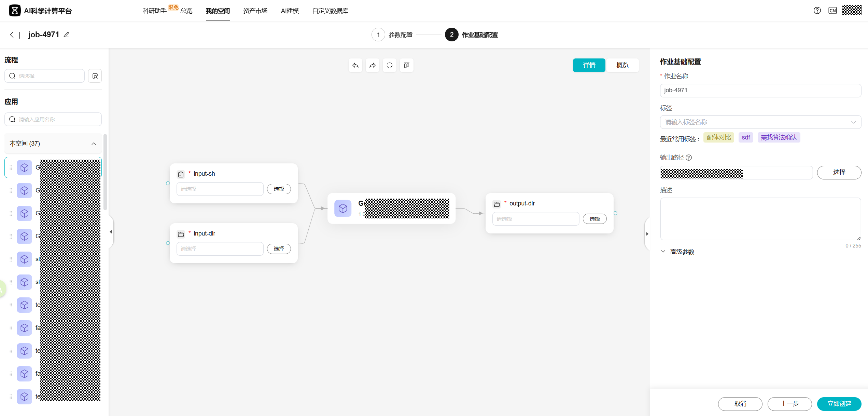This screenshot has width=868, height=416.
Task: Open the help question mark icon in header
Action: point(817,11)
